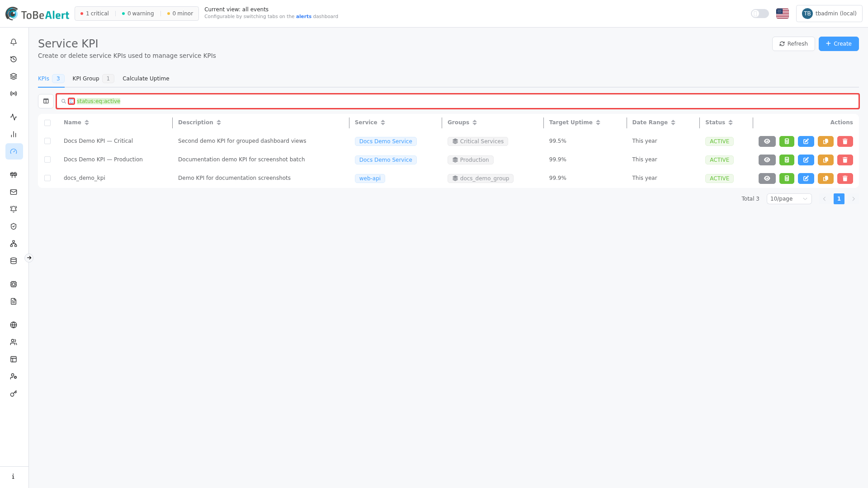Viewport: 868px width, 488px height.
Task: Open the bar chart icon in sidebar
Action: point(14,134)
